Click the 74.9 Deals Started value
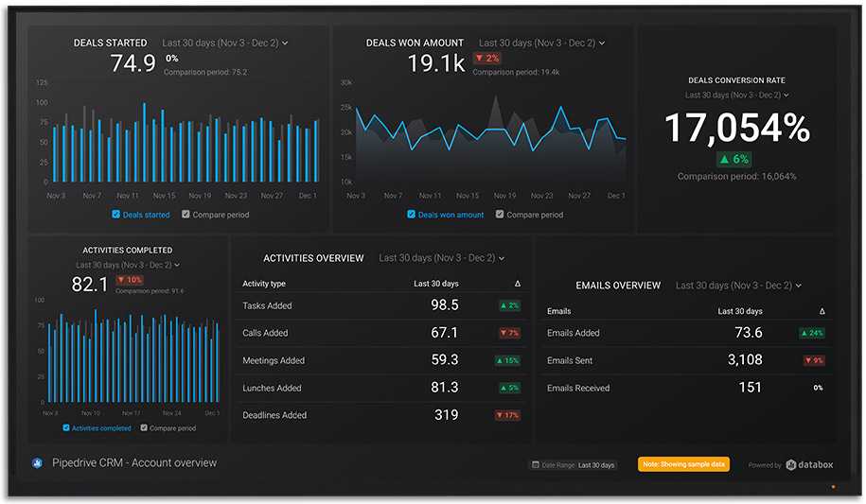The image size is (866, 504). tap(133, 63)
